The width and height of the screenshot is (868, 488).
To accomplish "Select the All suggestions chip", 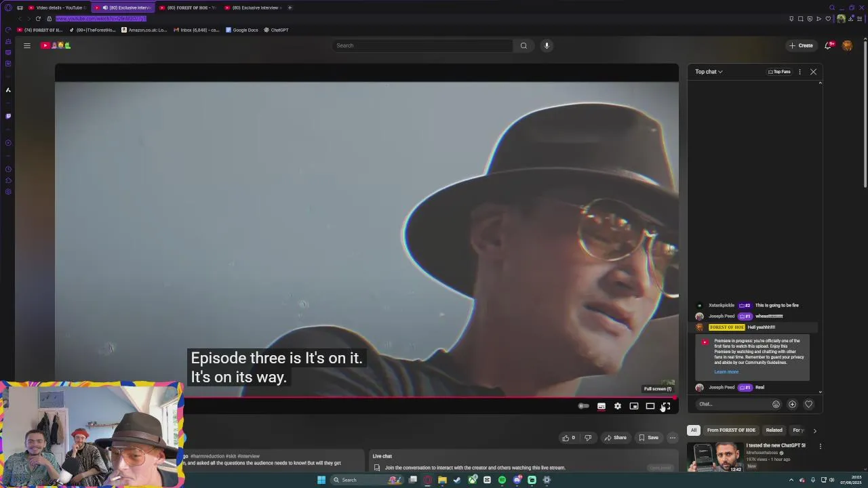I will pyautogui.click(x=693, y=430).
